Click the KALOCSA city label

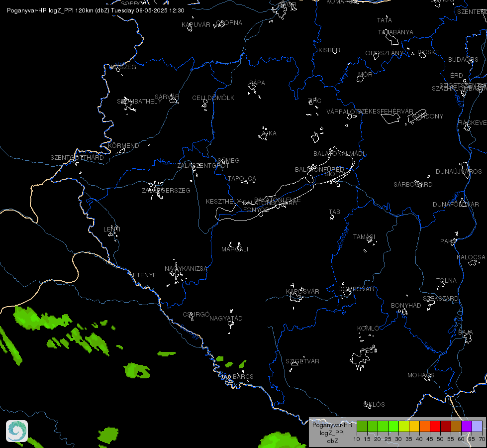[471, 257]
